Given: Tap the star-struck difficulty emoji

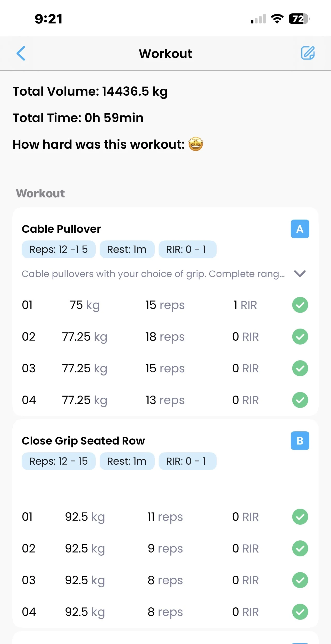Looking at the screenshot, I should [x=196, y=144].
